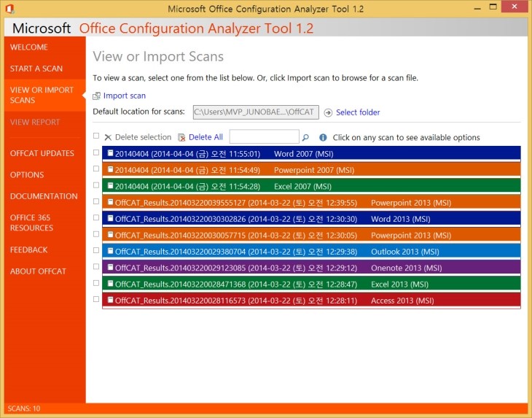Open OFFICE 365 RESOURCES

(x=31, y=222)
